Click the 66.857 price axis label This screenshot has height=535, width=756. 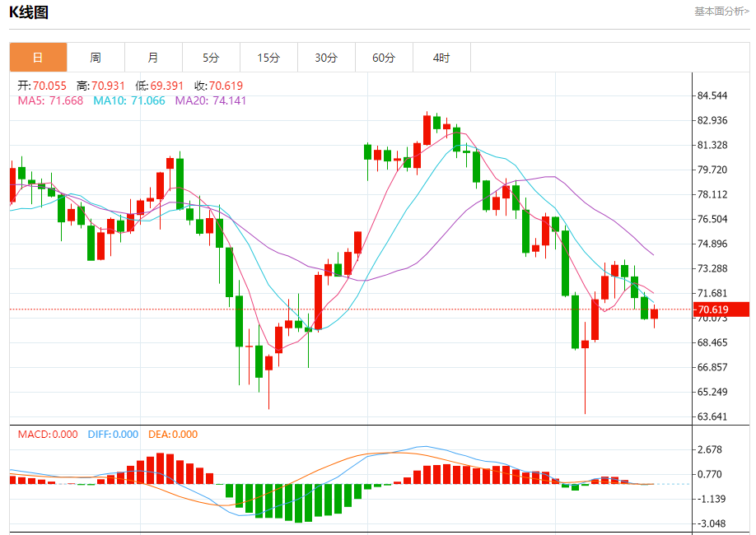pyautogui.click(x=712, y=367)
